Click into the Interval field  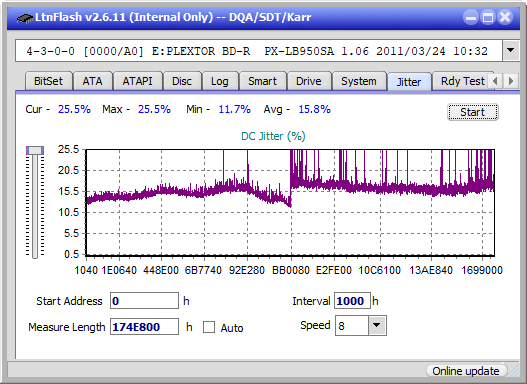[352, 301]
